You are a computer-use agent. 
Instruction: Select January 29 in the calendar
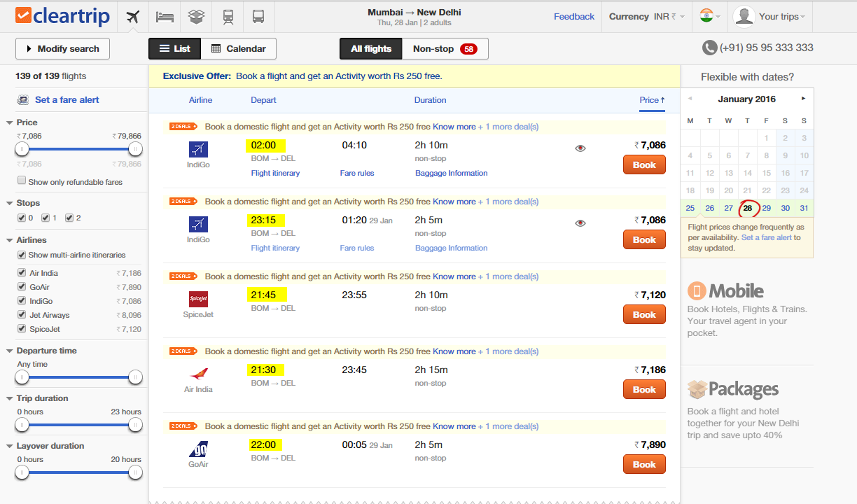click(x=767, y=208)
